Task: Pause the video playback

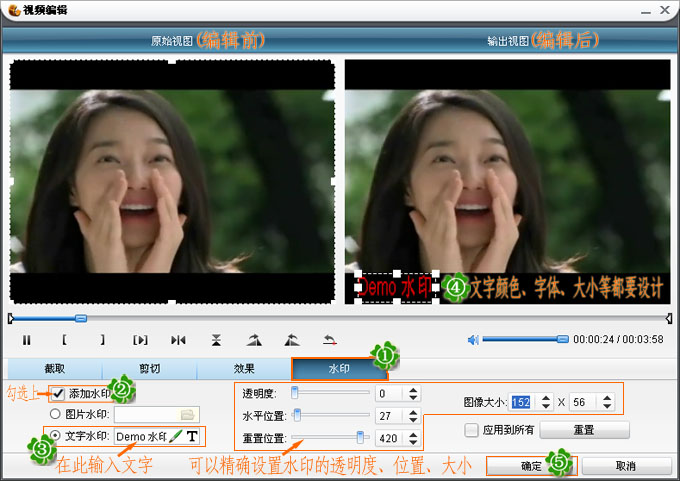Action: point(27,340)
